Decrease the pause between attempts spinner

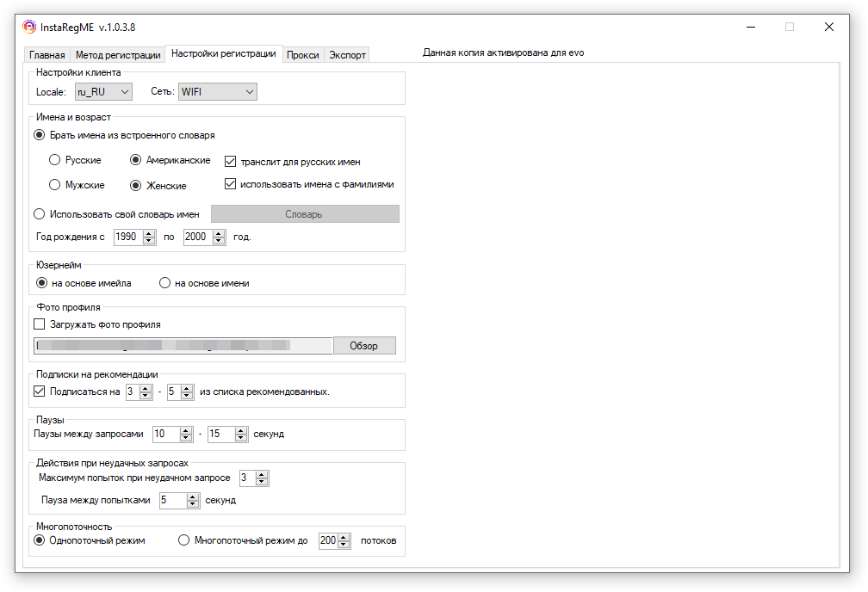[x=193, y=504]
